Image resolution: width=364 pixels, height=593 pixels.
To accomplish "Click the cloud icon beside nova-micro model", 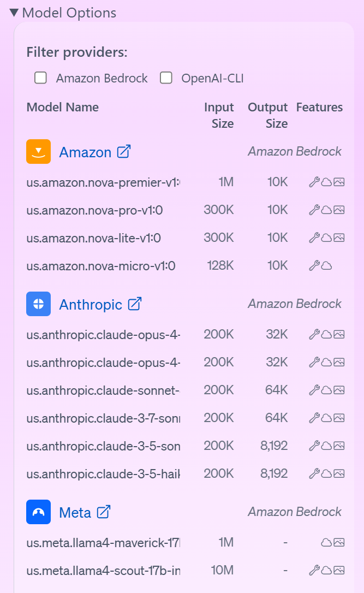I will (326, 265).
